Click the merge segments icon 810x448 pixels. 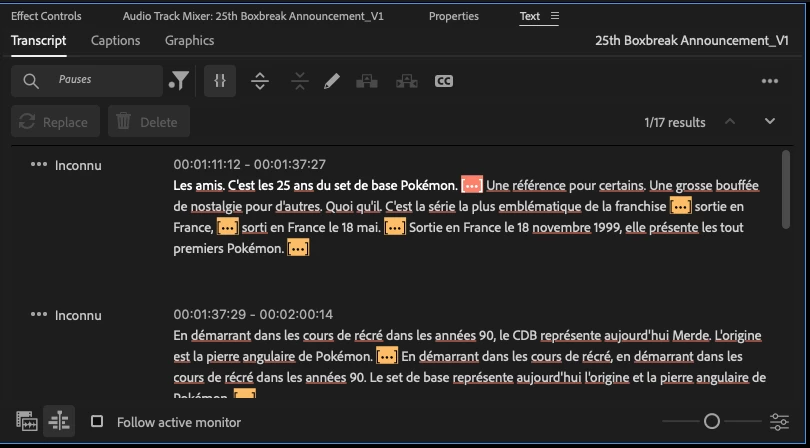point(300,81)
